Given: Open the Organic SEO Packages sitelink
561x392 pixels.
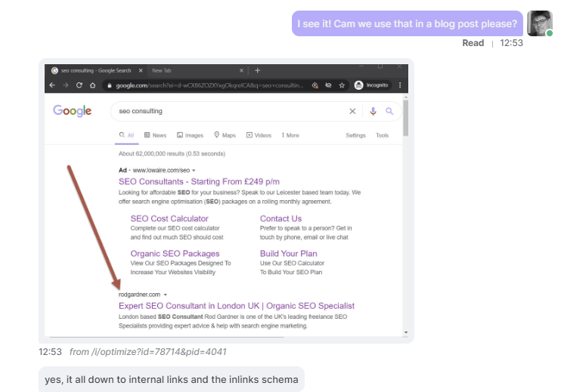Looking at the screenshot, I should [x=175, y=254].
